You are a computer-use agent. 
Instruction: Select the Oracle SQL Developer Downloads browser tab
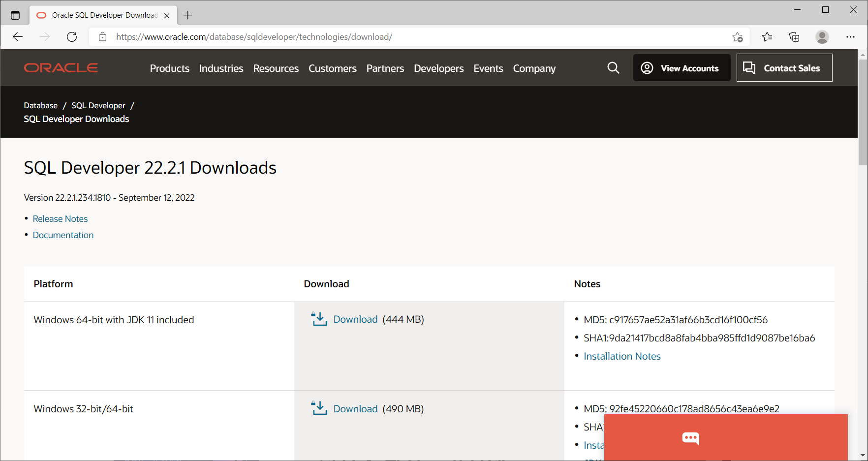pyautogui.click(x=102, y=15)
